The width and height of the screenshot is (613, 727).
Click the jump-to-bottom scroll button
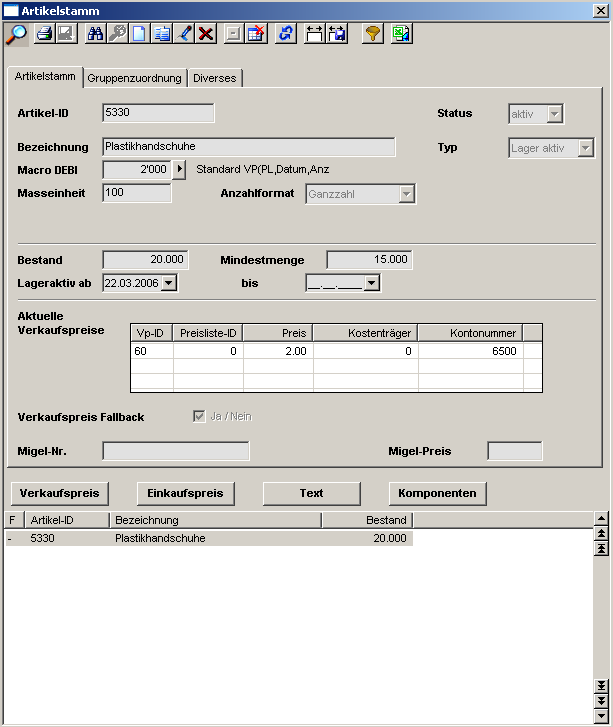coord(601,686)
